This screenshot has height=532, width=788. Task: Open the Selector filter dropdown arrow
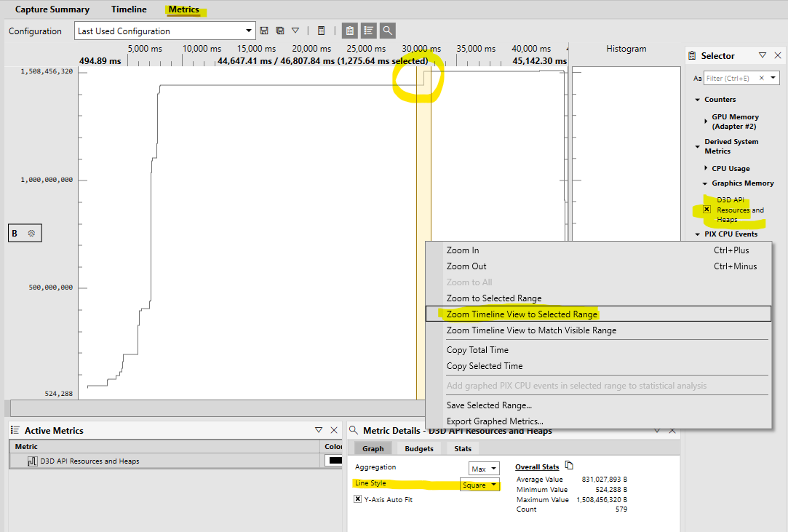pos(773,78)
